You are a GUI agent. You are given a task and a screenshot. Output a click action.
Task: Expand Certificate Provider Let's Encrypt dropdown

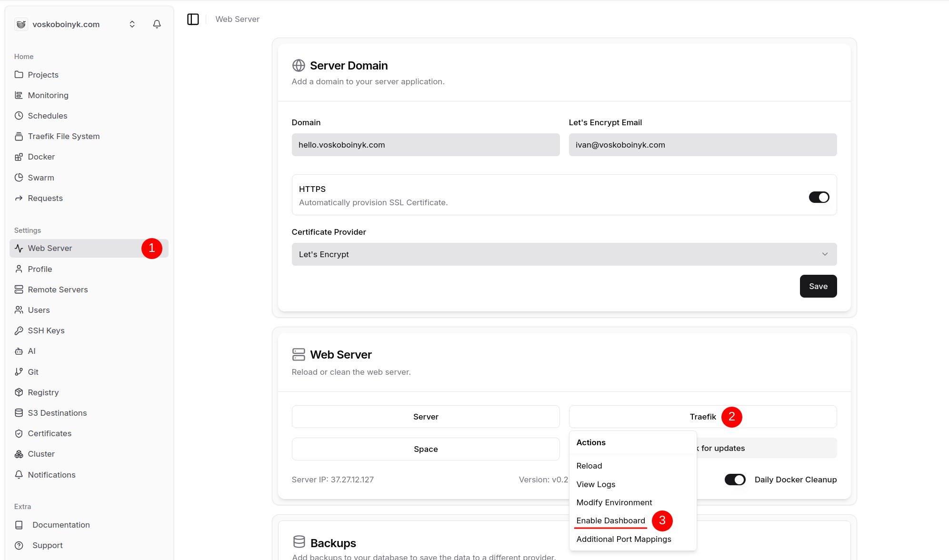click(x=564, y=254)
